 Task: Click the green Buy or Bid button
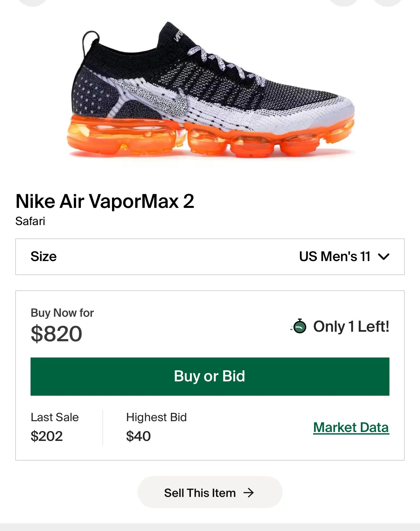click(210, 377)
